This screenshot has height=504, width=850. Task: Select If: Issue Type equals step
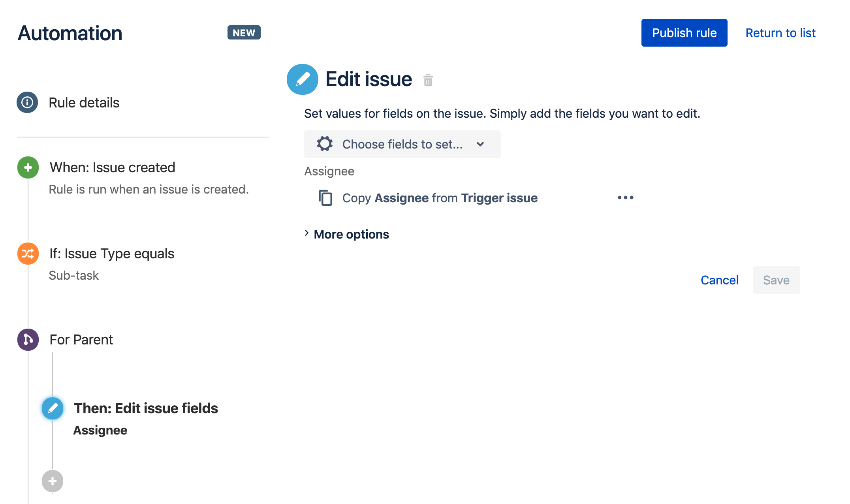112,254
